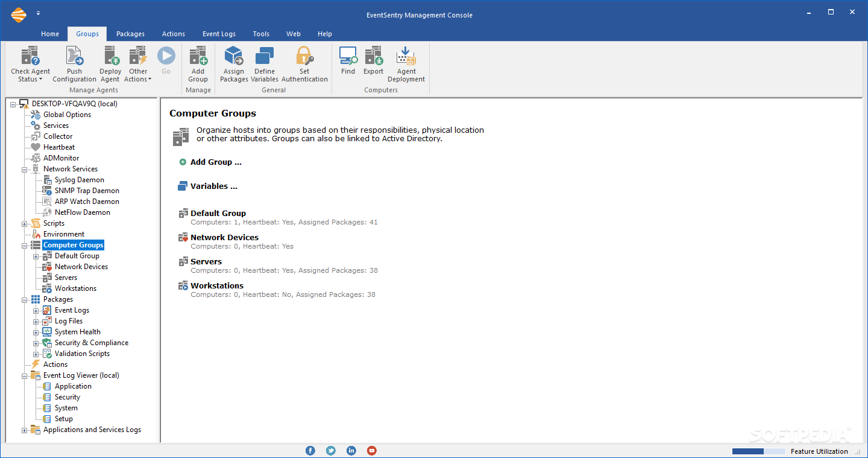Select Services tree item
The image size is (868, 458).
coord(56,126)
